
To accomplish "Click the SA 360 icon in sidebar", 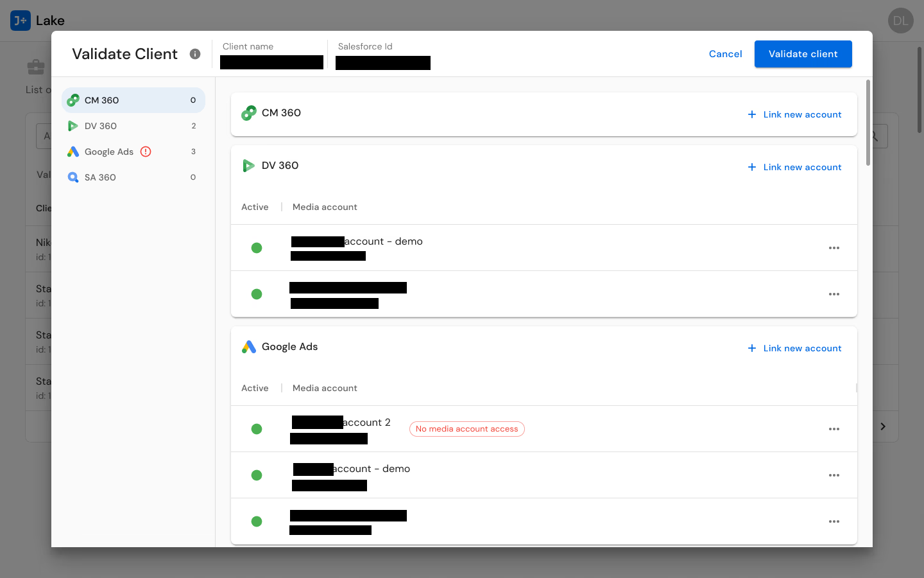I will [73, 177].
